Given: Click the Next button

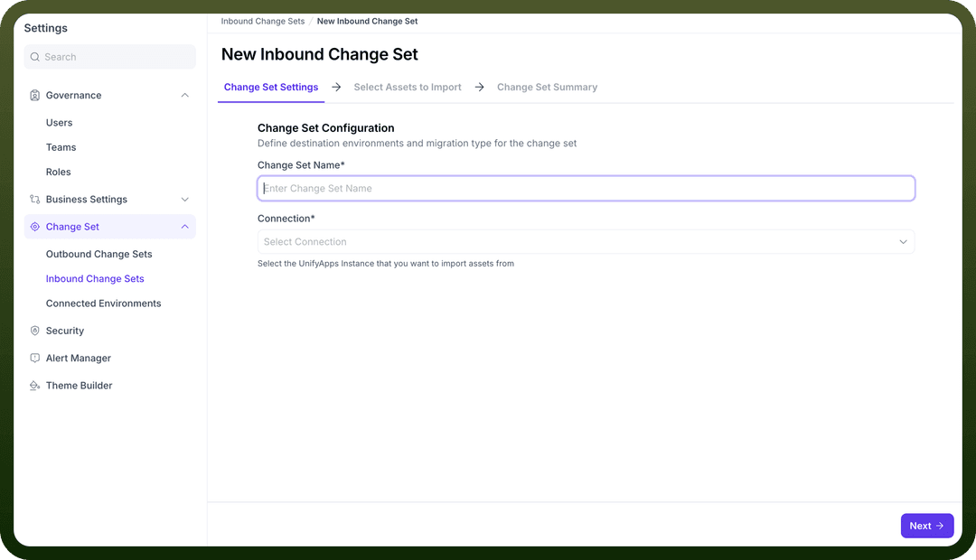Looking at the screenshot, I should 927,526.
